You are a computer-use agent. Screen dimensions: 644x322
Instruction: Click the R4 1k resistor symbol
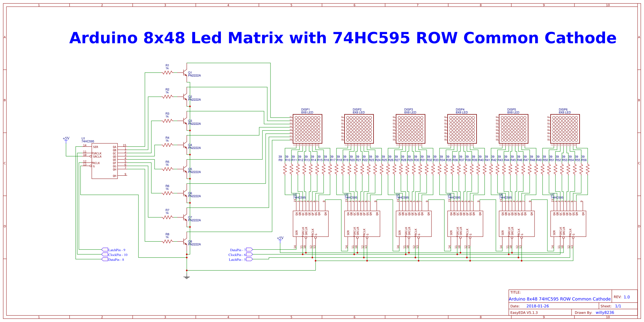point(167,145)
